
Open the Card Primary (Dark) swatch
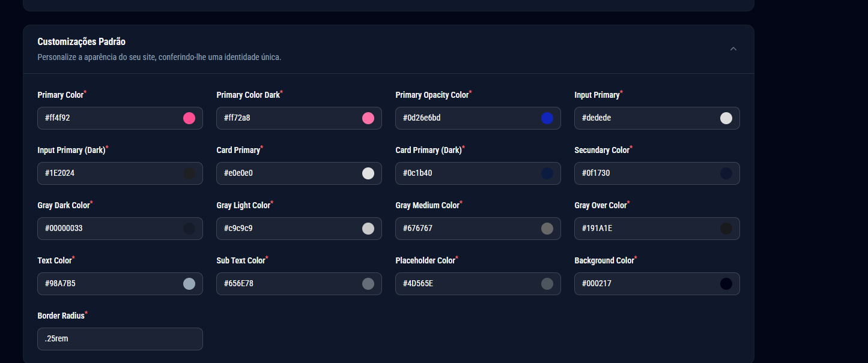click(x=547, y=173)
